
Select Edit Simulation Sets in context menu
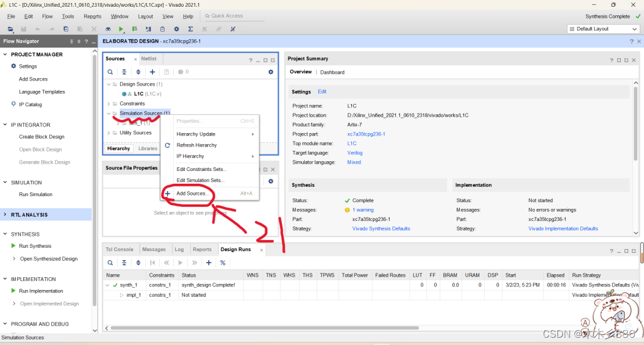coord(210,180)
